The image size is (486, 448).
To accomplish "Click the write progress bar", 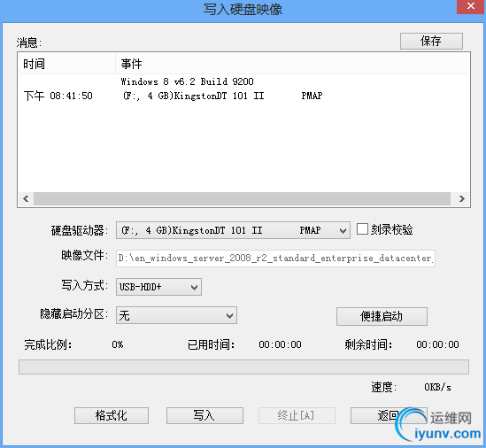I will (243, 367).
